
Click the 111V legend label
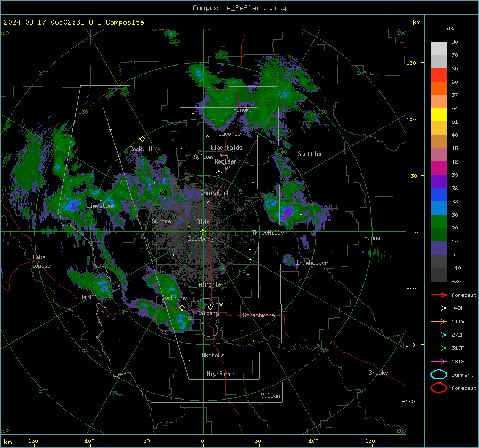tap(458, 322)
